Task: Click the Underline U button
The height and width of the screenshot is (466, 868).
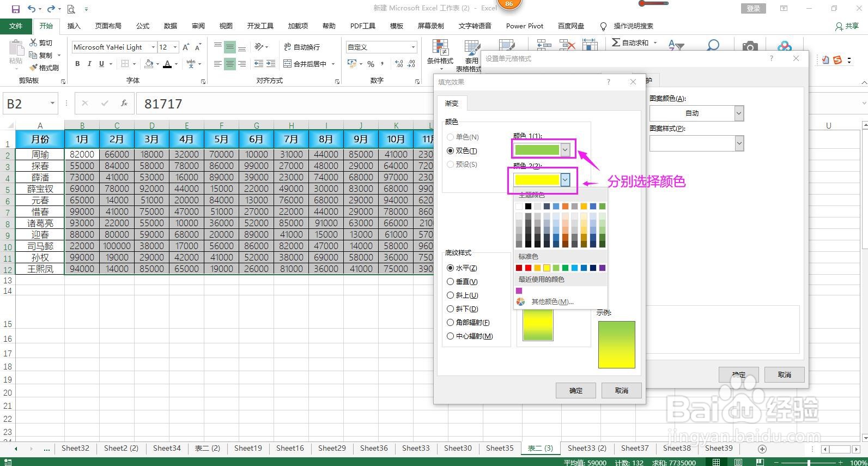Action: point(101,64)
